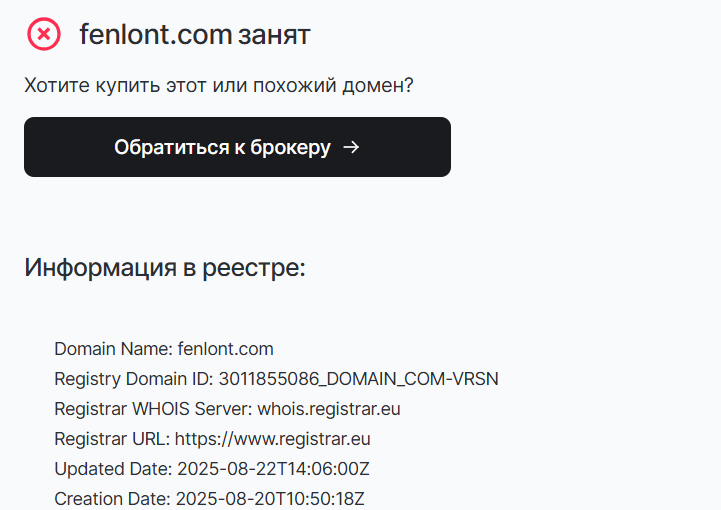Click the fenlont.com domain in the title
The image size is (721, 510).
click(x=155, y=36)
